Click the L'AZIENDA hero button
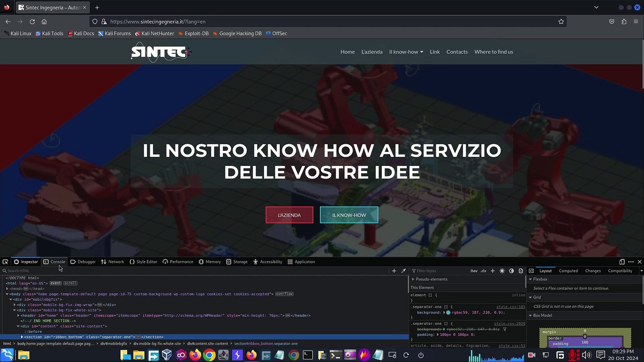Viewport: 644px width, 362px height. click(289, 215)
